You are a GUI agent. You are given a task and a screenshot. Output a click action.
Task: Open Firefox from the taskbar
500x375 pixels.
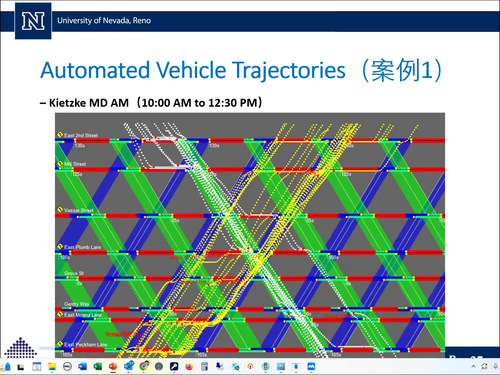[x=189, y=366]
